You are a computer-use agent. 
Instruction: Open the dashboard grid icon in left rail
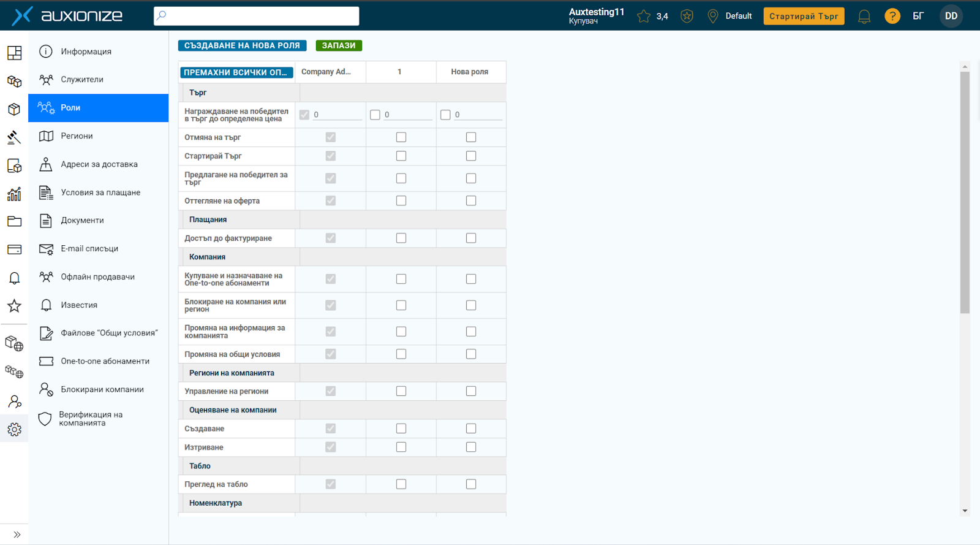[x=14, y=53]
